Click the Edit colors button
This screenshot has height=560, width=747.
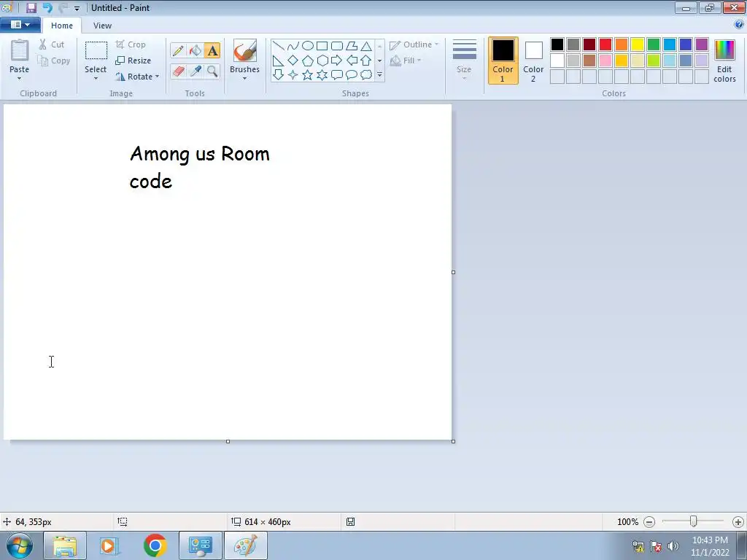click(x=724, y=61)
